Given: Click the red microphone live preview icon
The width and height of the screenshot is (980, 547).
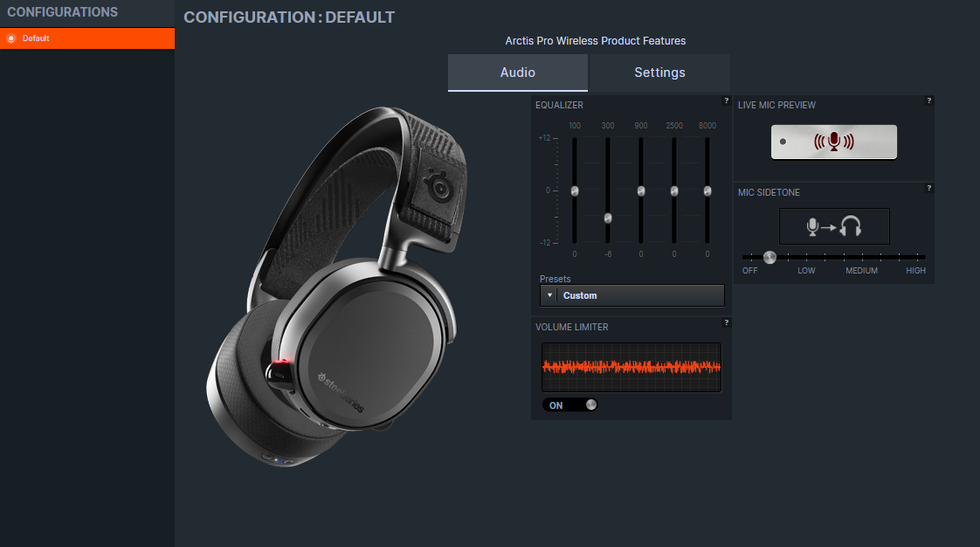Looking at the screenshot, I should pyautogui.click(x=833, y=142).
